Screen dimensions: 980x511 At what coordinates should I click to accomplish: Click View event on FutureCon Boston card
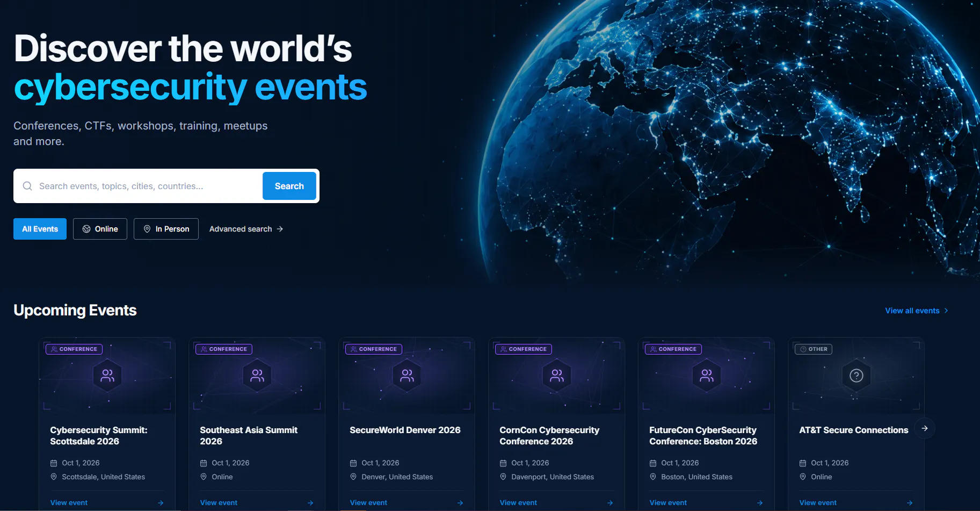coord(668,503)
